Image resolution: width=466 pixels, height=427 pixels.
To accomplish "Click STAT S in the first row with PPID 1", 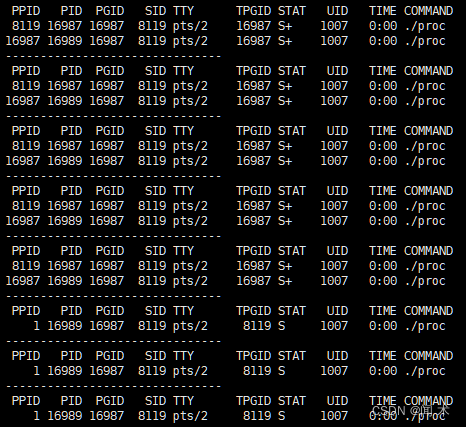I will point(282,326).
